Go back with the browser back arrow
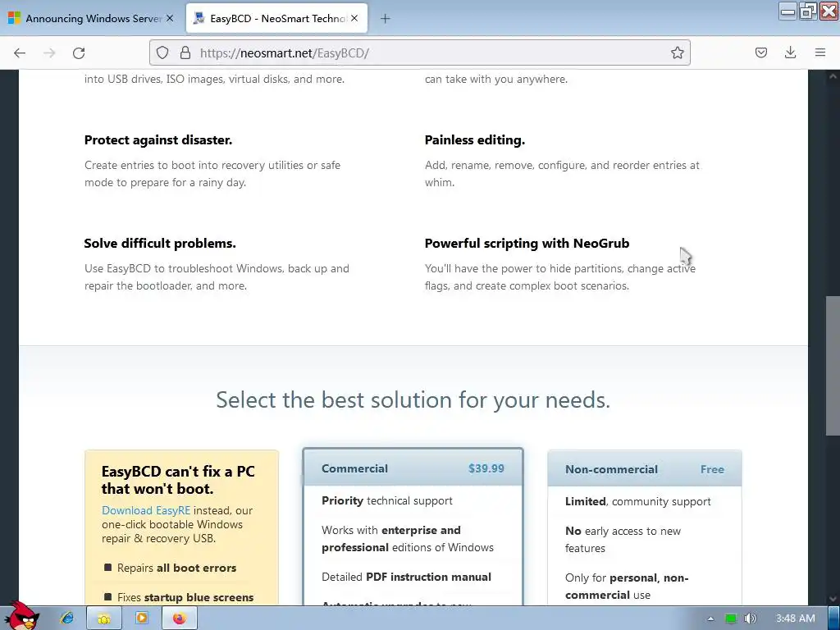The height and width of the screenshot is (630, 840). (20, 52)
